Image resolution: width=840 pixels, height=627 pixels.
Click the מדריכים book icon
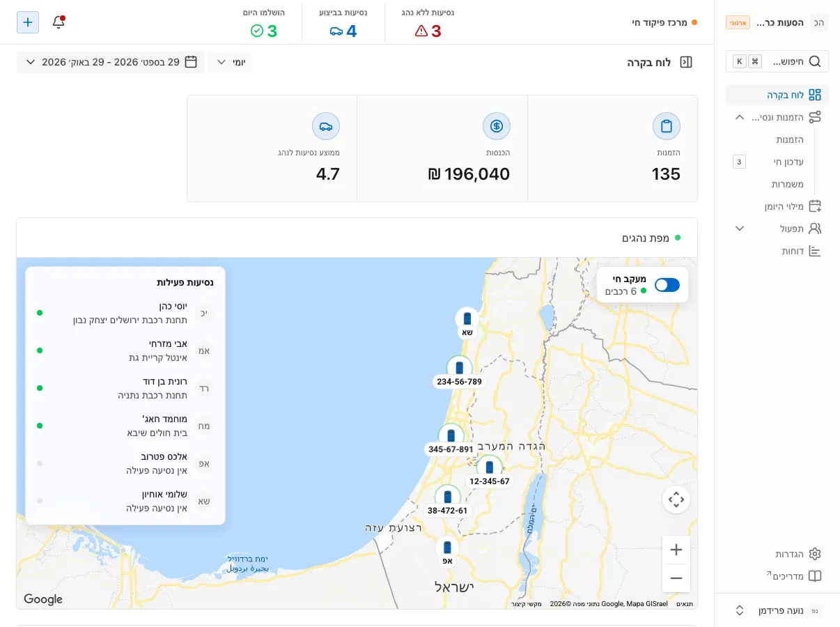tap(814, 576)
